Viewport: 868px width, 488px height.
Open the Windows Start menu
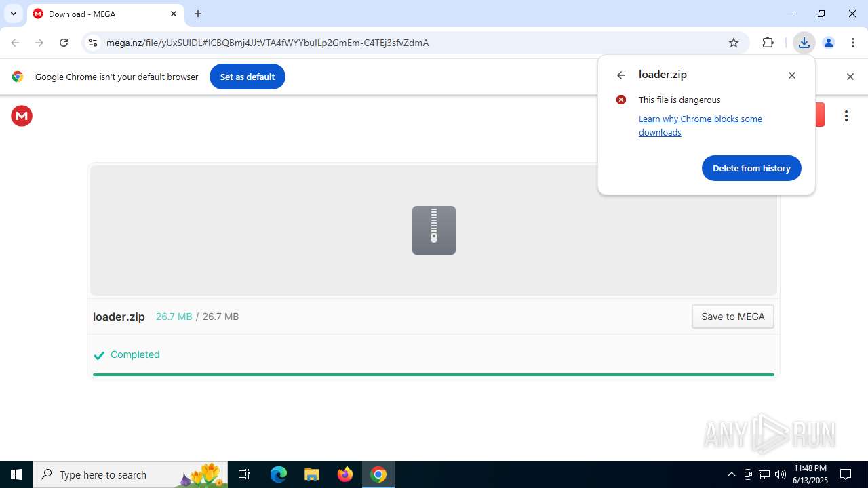point(16,474)
